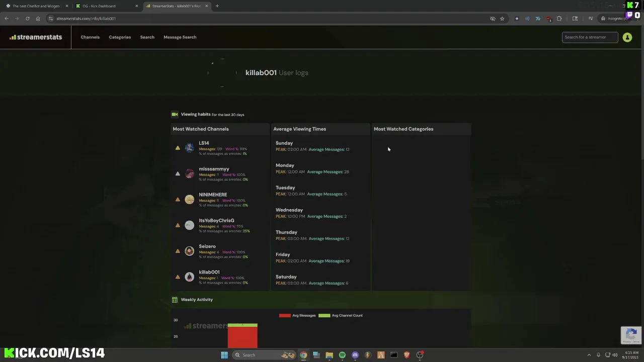Click the Sunday viewing time heading
This screenshot has width=644, height=362.
click(x=284, y=143)
